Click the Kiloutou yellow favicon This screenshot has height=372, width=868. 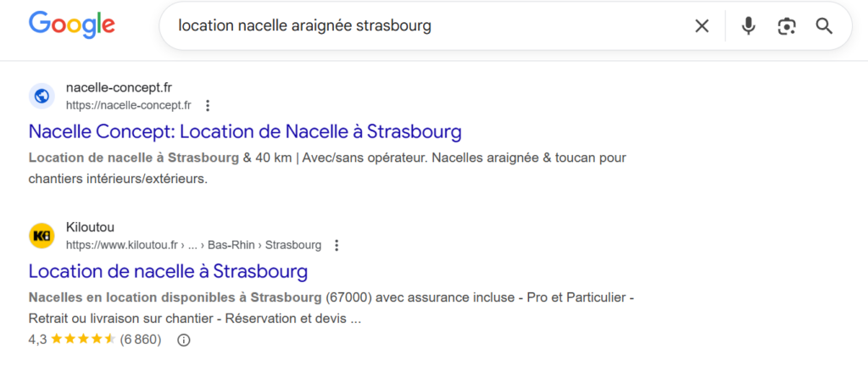click(x=42, y=236)
